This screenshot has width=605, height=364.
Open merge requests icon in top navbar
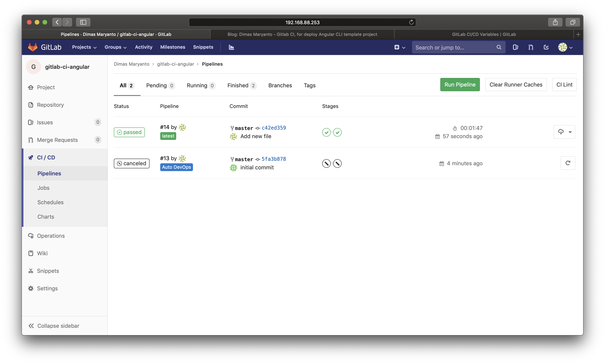tap(531, 47)
